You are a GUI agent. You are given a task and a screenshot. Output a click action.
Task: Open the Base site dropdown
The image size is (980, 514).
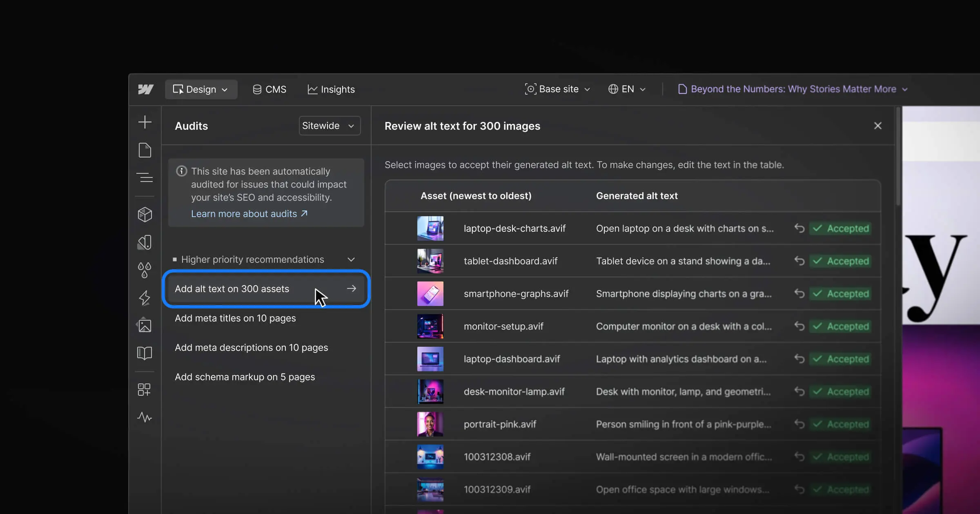(x=557, y=89)
